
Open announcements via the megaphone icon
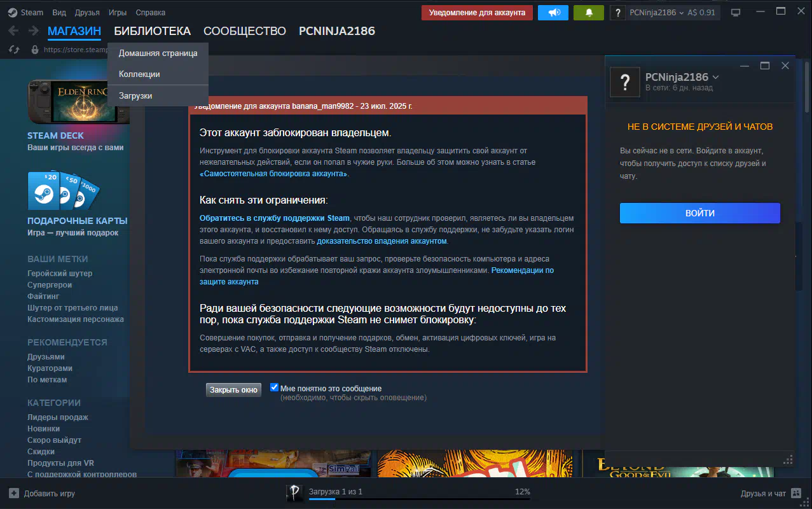pyautogui.click(x=553, y=13)
